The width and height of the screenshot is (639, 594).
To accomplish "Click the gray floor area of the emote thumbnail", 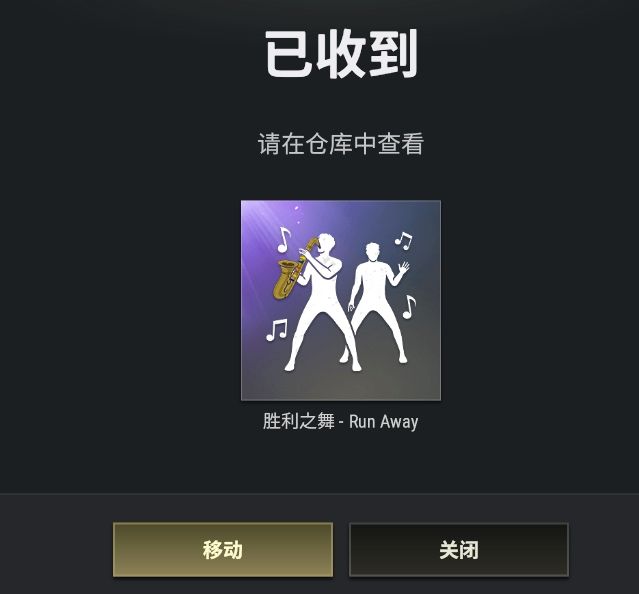I will (x=341, y=385).
